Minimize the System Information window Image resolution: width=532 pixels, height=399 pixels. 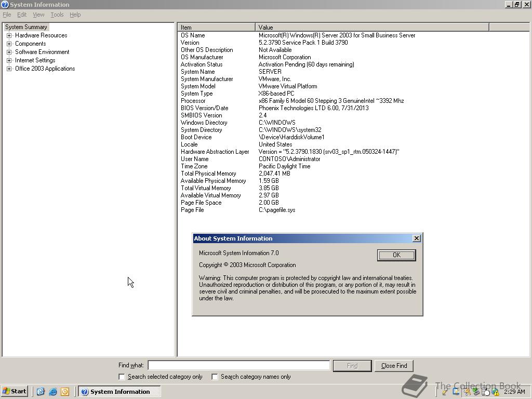pyautogui.click(x=509, y=4)
